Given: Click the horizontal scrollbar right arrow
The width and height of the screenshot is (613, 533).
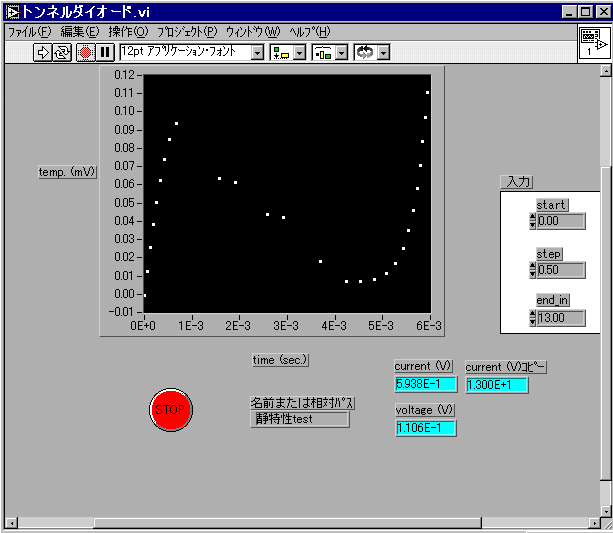Looking at the screenshot, I should (x=594, y=523).
